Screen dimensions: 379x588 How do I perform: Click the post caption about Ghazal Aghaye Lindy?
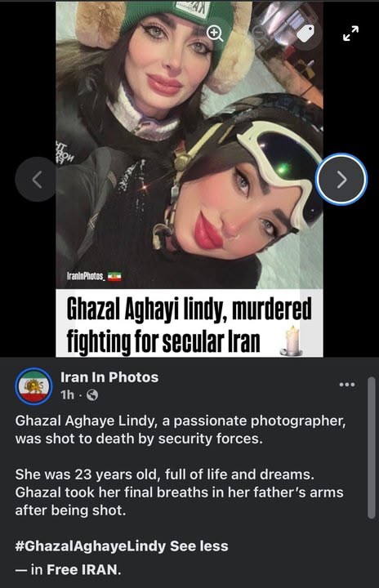pos(181,430)
